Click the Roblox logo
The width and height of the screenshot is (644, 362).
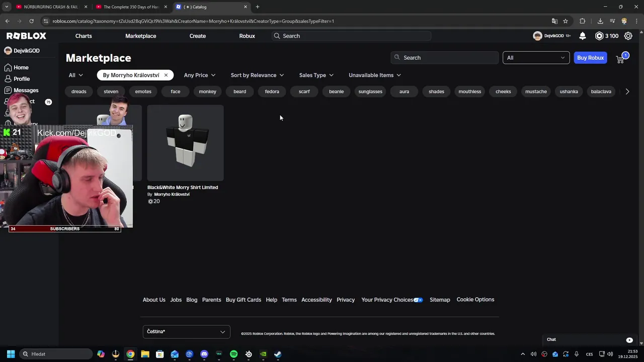26,36
